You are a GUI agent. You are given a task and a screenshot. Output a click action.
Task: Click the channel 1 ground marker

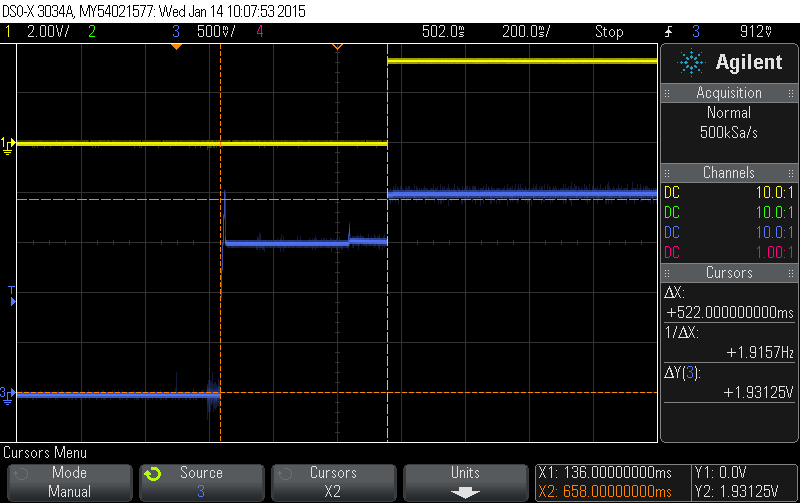coord(8,146)
